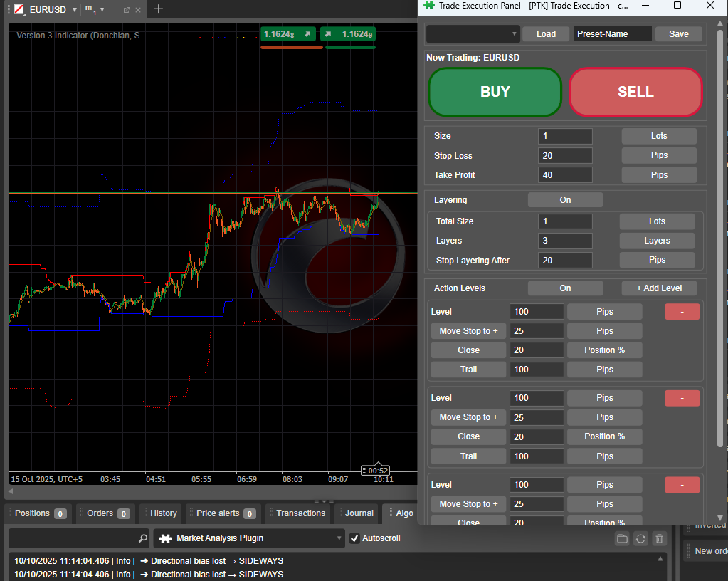
Task: Toggle Layering On button
Action: [x=565, y=200]
